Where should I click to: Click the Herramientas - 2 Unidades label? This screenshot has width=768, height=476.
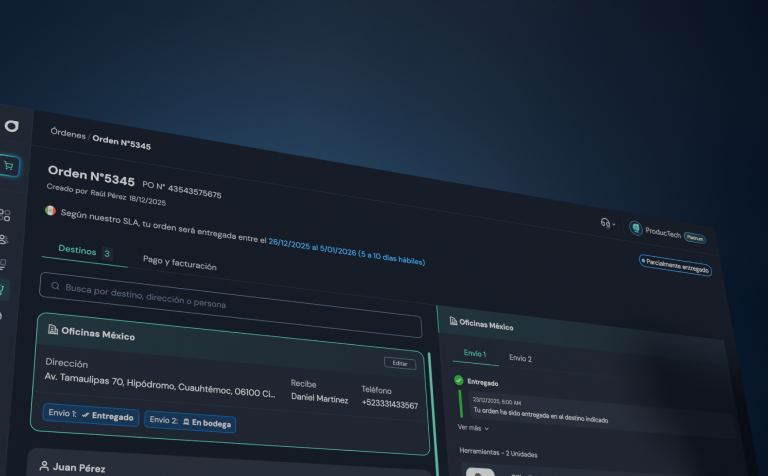tap(498, 453)
